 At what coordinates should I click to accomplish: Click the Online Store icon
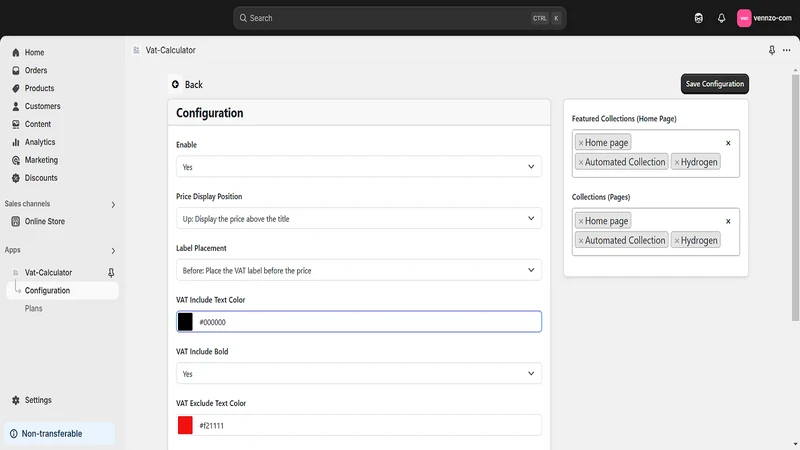16,221
